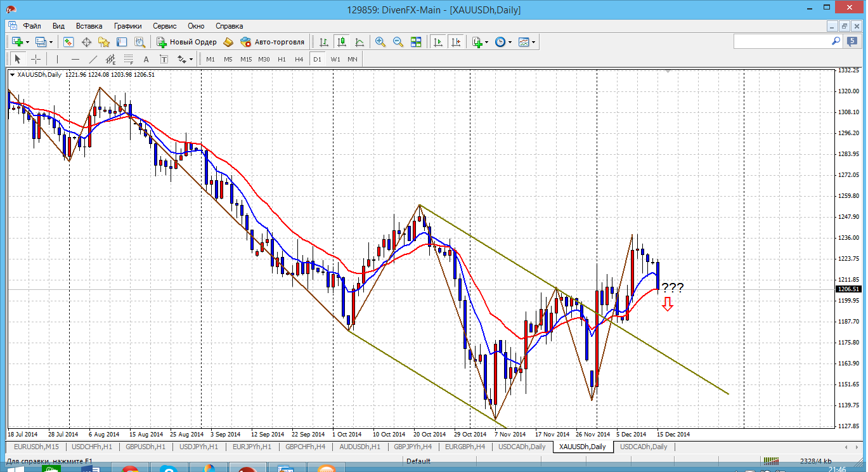Image resolution: width=868 pixels, height=472 pixels.
Task: Toggle the Navigator panel icon
Action: coord(104,42)
